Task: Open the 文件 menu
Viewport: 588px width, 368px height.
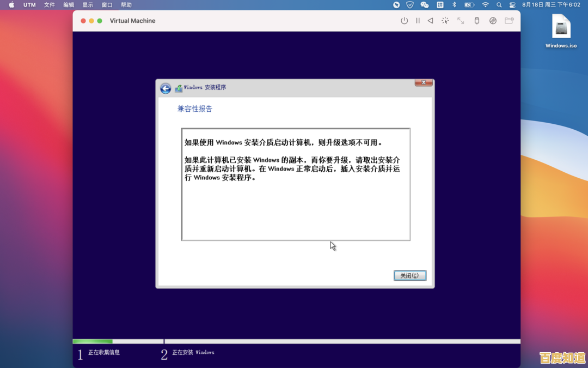Action: (x=49, y=4)
